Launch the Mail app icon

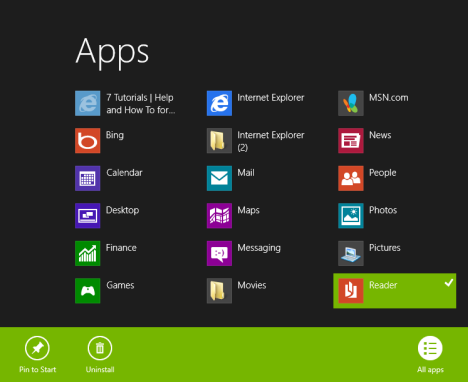pyautogui.click(x=219, y=178)
